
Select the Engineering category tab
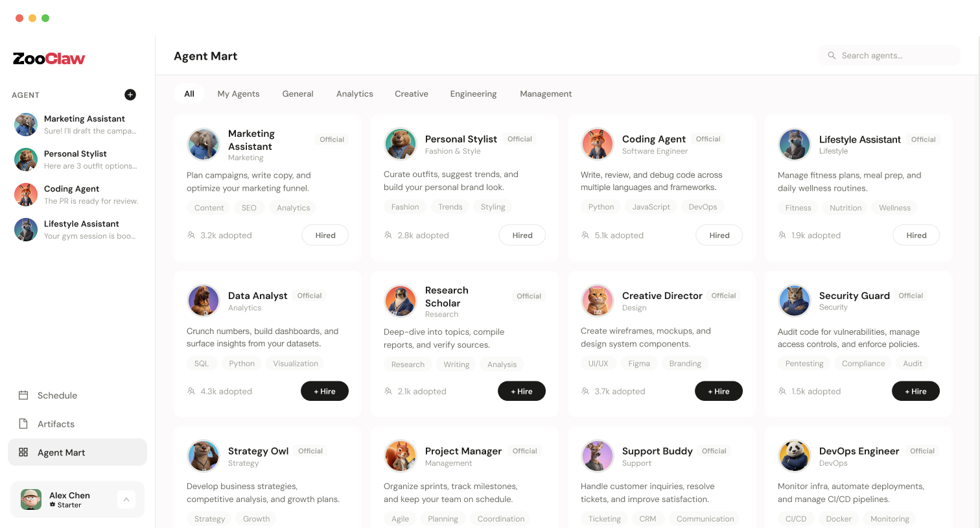(x=474, y=93)
